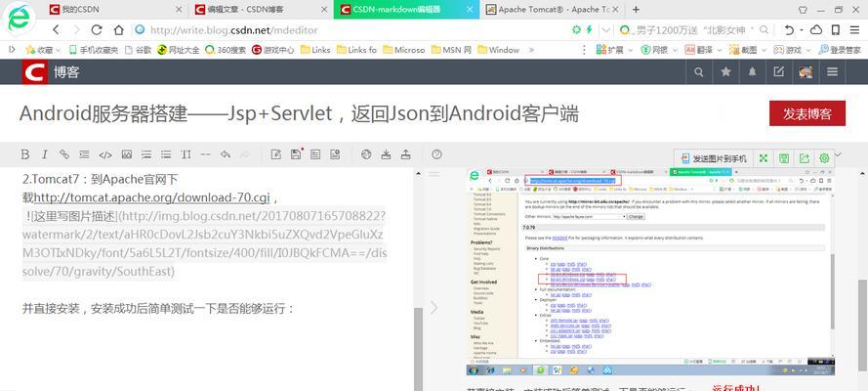Click 发送图片到手机 button
Viewport: 868px width, 391px height.
coord(713,158)
